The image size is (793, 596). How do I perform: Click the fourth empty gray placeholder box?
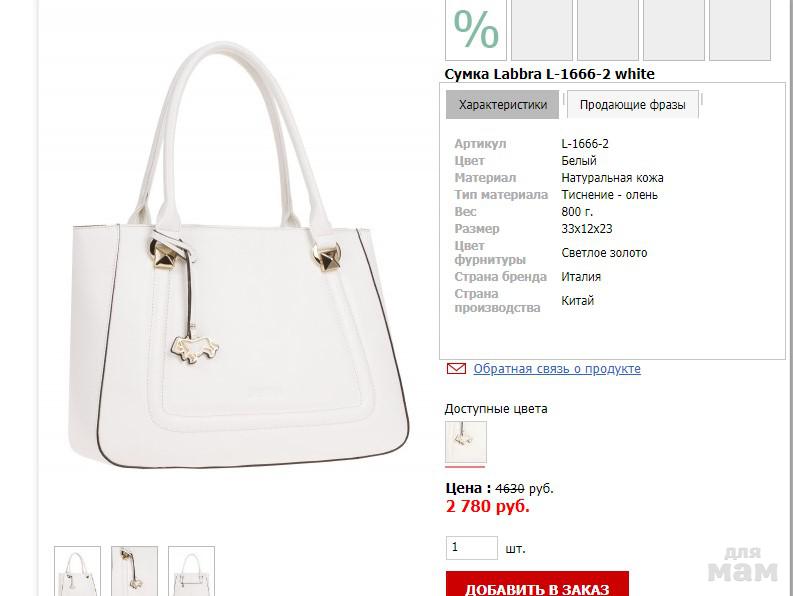point(674,29)
